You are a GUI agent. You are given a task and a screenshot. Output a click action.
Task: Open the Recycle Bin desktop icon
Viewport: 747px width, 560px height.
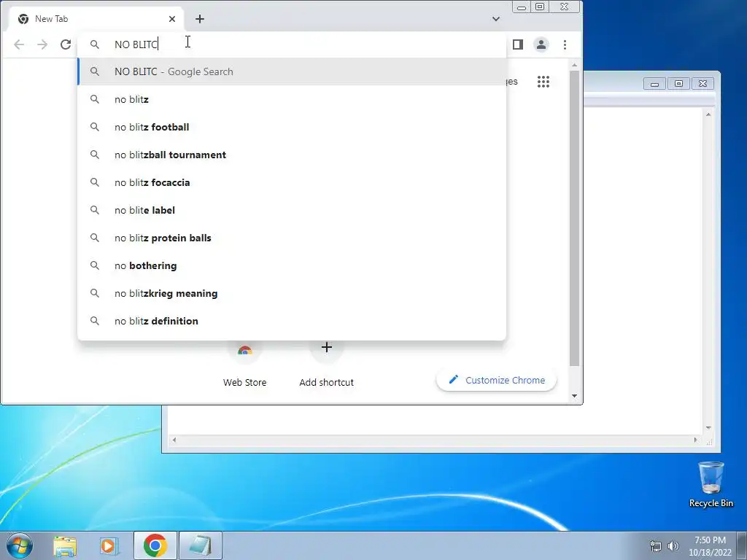(711, 485)
